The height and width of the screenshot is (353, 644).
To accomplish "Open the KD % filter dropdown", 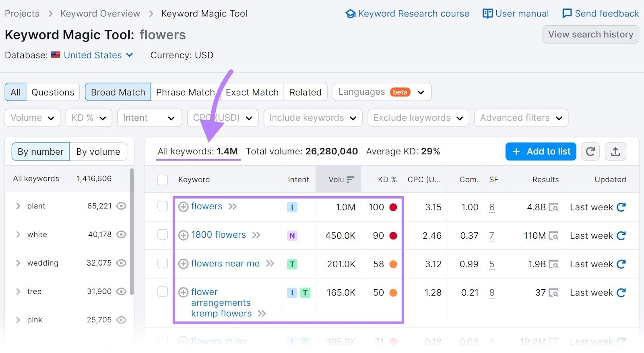I will (89, 118).
